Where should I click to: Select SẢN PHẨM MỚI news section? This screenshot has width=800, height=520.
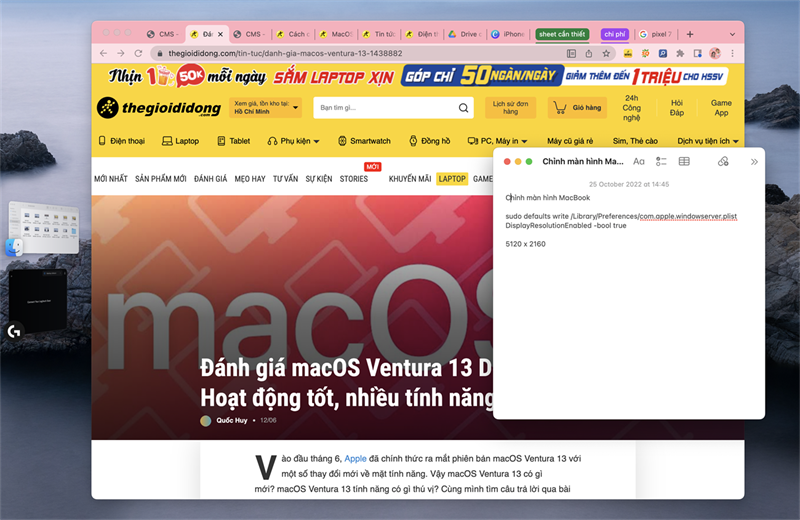point(161,179)
